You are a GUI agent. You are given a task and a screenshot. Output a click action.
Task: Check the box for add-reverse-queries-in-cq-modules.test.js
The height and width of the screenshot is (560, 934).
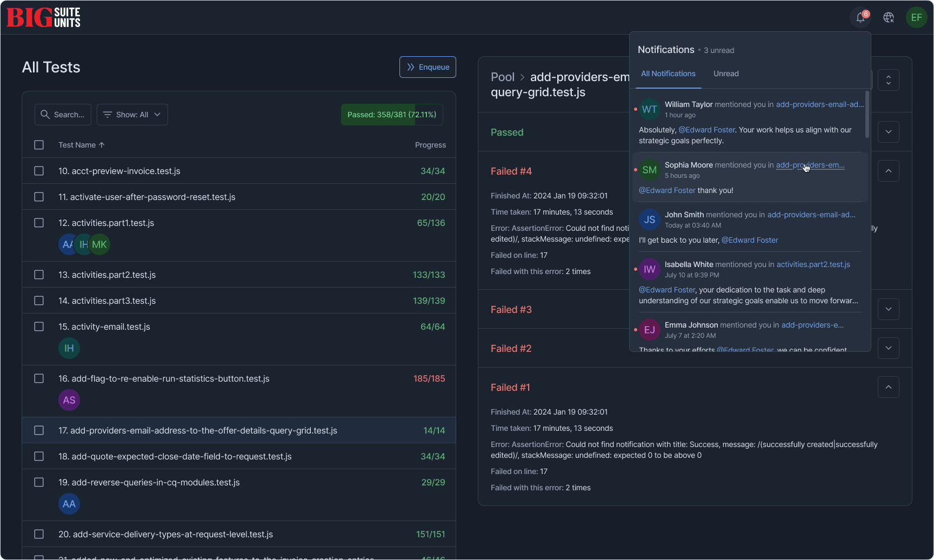point(39,482)
